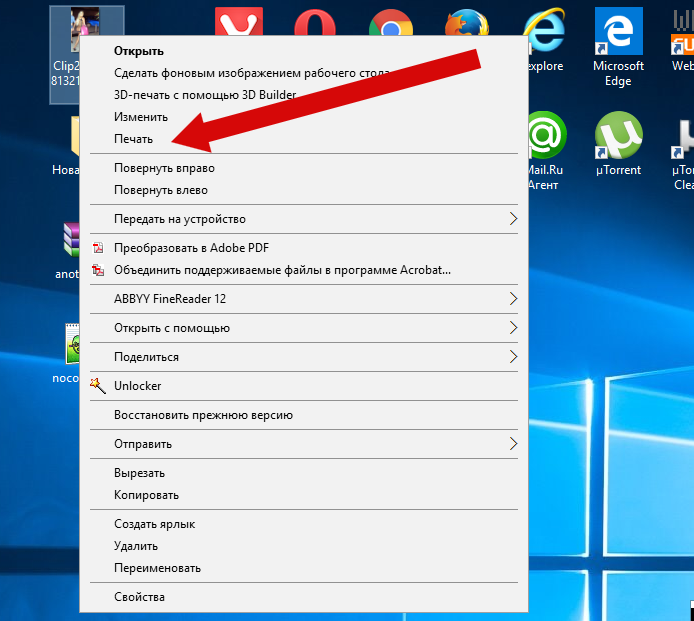Select the Новая folder desktop icon
This screenshot has height=621, width=694.
(75, 136)
